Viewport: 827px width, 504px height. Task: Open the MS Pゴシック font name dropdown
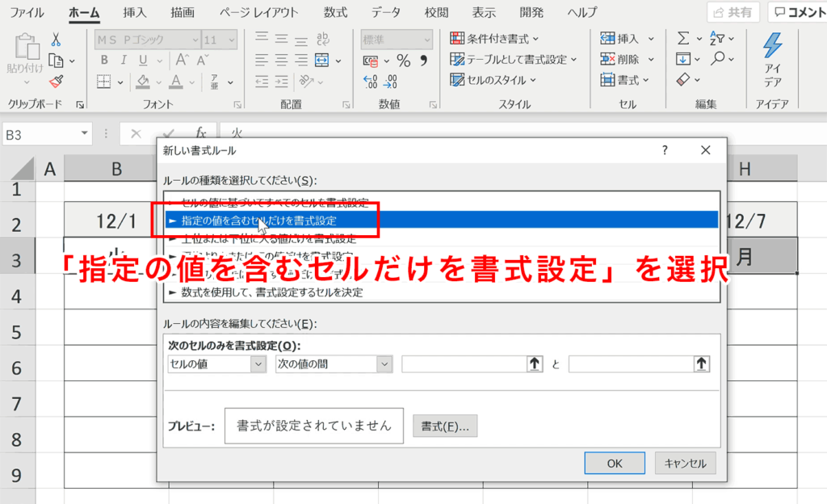(x=195, y=40)
